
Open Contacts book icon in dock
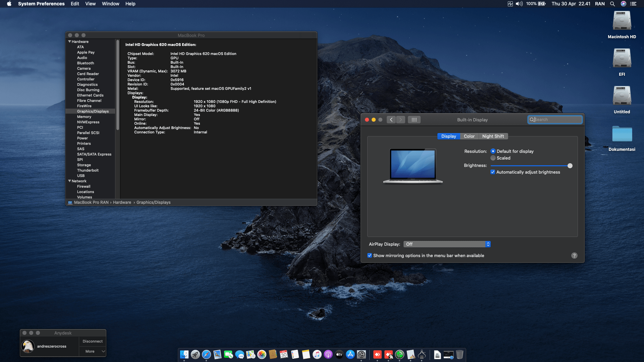click(273, 354)
